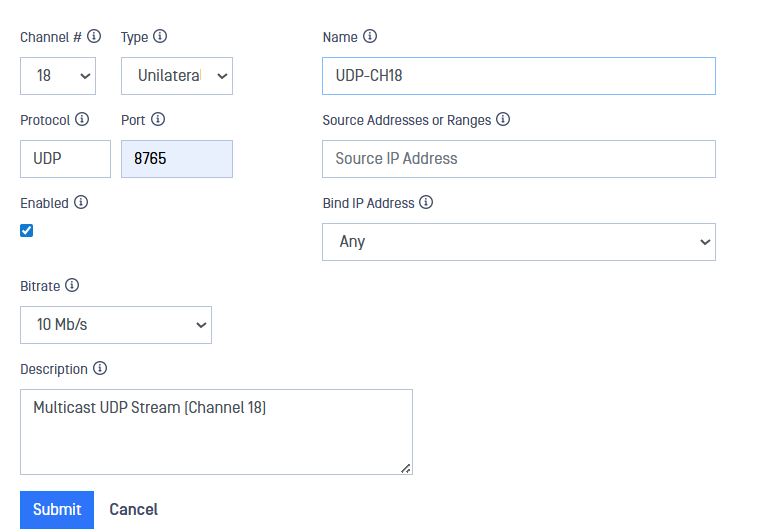Click the info icon next to Channel #
The image size is (758, 531).
pos(94,36)
